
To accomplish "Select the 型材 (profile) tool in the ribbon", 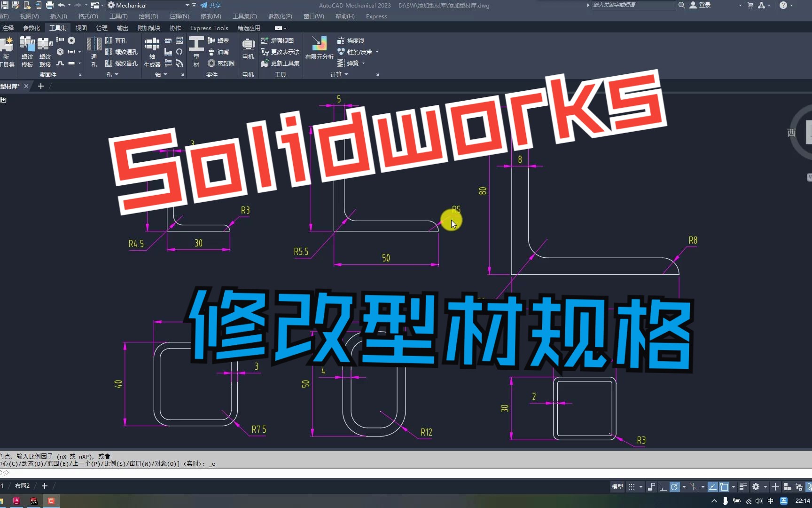I will (196, 52).
